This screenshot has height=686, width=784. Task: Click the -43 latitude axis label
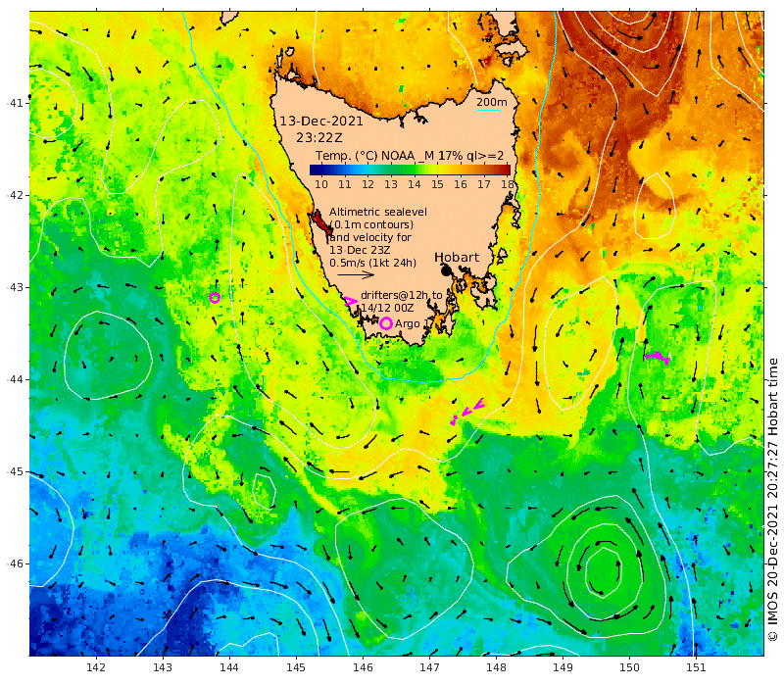pyautogui.click(x=16, y=287)
